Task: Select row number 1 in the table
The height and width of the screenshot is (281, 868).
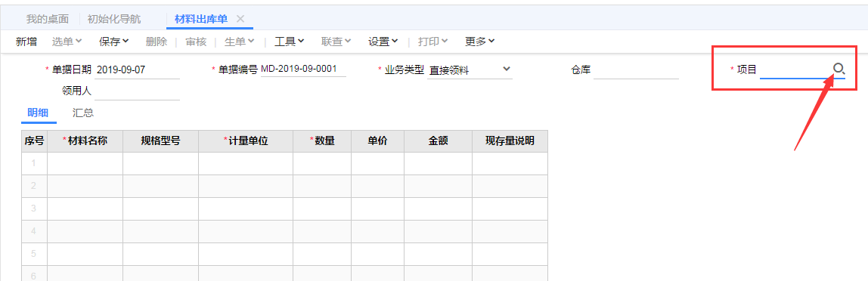Action: 34,163
